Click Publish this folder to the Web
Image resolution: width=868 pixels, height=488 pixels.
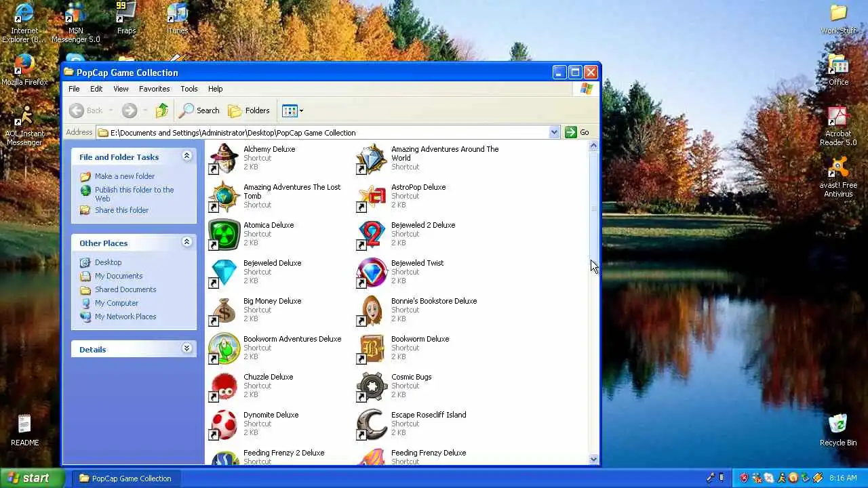134,194
